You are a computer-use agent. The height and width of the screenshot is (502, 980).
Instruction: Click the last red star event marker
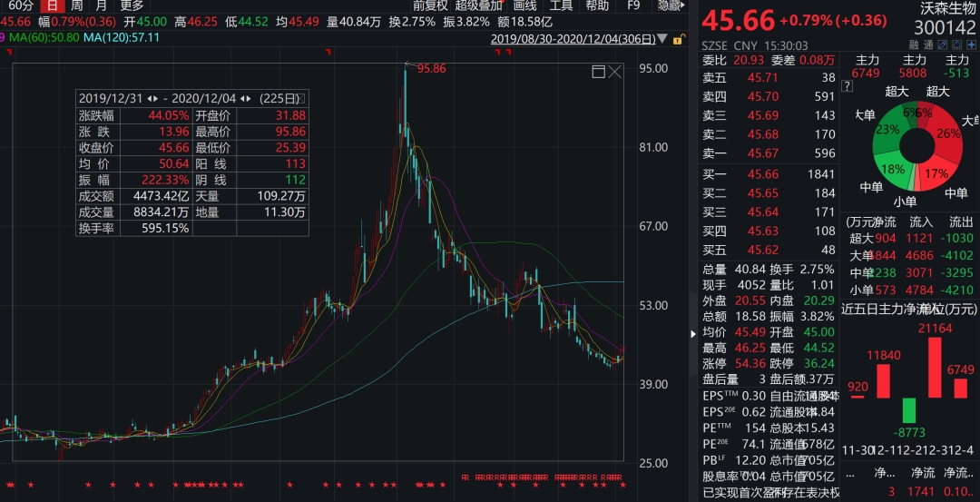click(x=622, y=485)
